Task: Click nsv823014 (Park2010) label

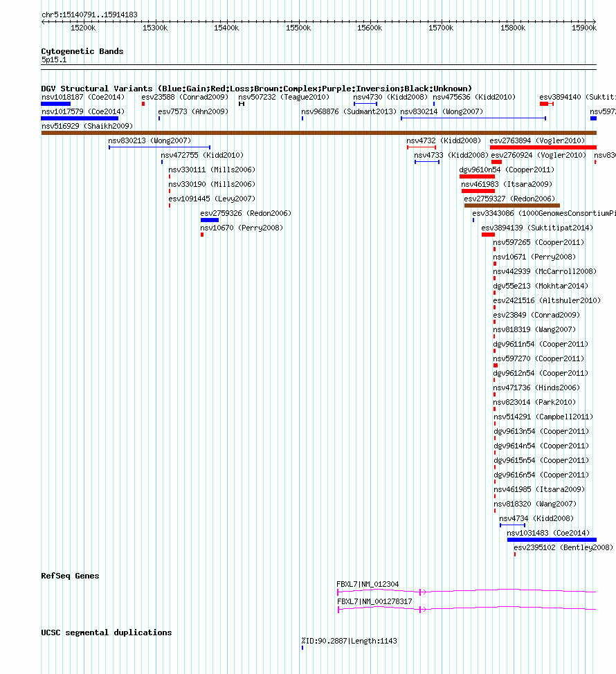Action: click(x=534, y=403)
